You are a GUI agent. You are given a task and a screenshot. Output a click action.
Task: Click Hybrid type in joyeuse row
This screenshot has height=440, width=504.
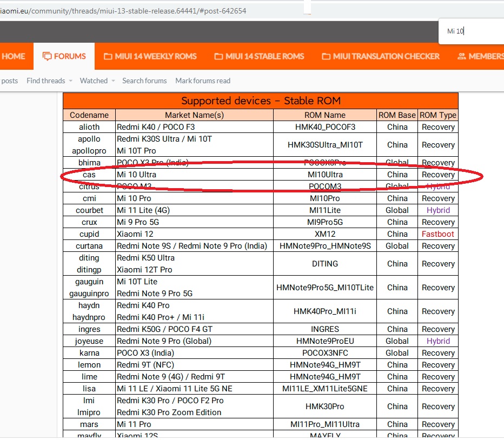click(438, 341)
